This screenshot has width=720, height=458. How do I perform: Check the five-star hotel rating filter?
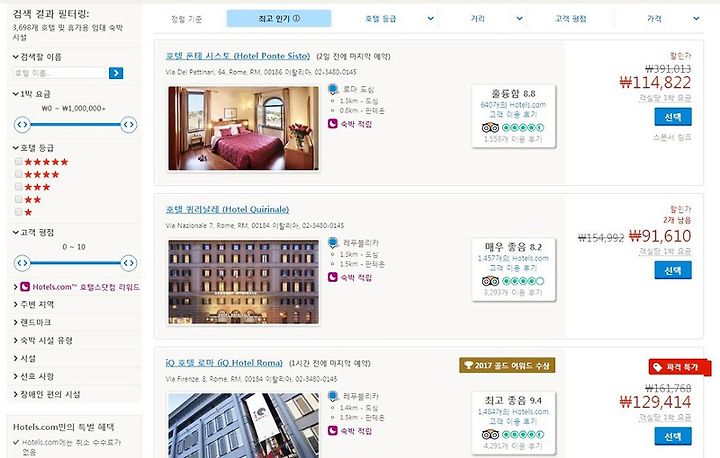click(18, 161)
